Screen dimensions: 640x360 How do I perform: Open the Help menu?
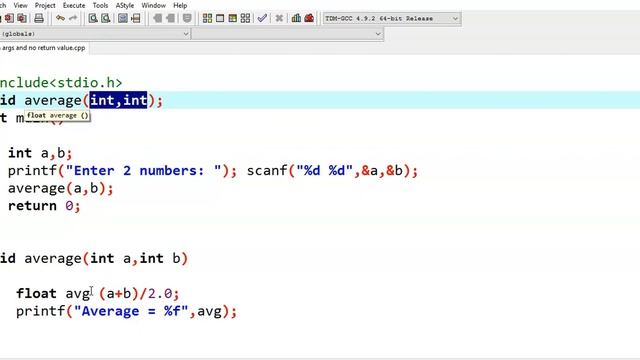click(x=180, y=5)
